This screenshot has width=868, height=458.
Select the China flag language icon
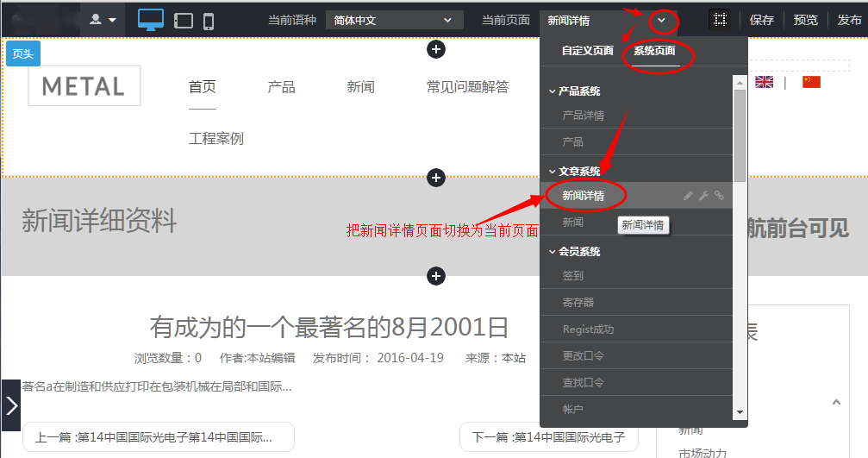click(811, 82)
